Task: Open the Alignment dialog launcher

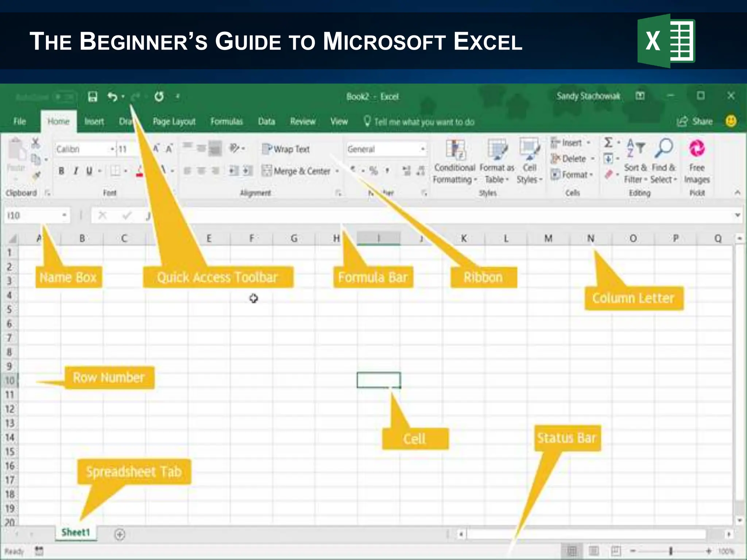Action: point(338,193)
